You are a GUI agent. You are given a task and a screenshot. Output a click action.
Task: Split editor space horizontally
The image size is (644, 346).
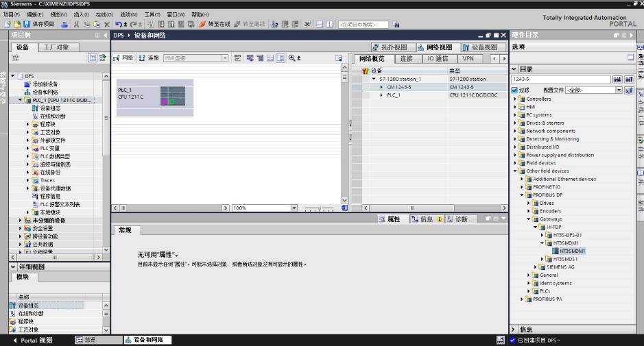(320, 24)
